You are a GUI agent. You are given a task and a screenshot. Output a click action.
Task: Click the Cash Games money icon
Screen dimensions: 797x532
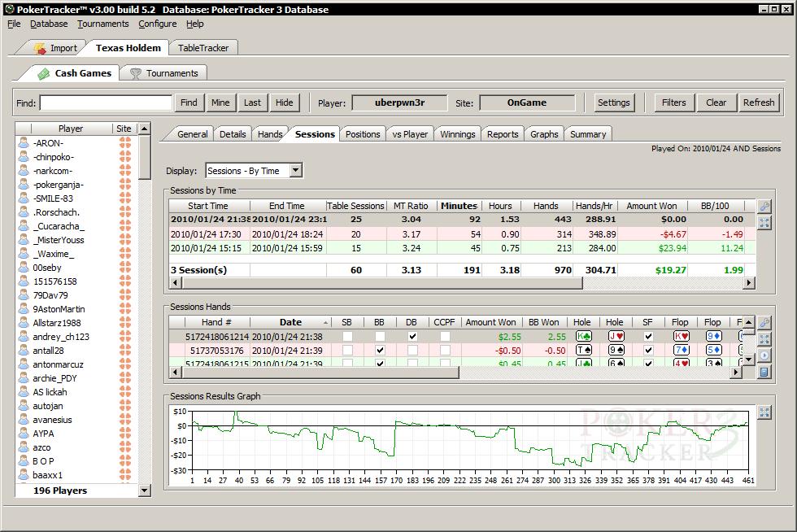(x=44, y=74)
